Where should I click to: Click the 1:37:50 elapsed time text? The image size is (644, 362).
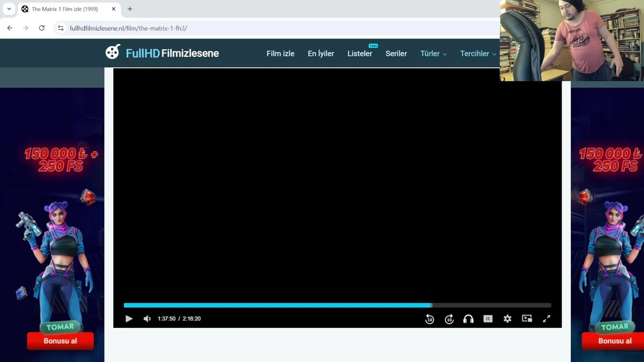pyautogui.click(x=167, y=319)
